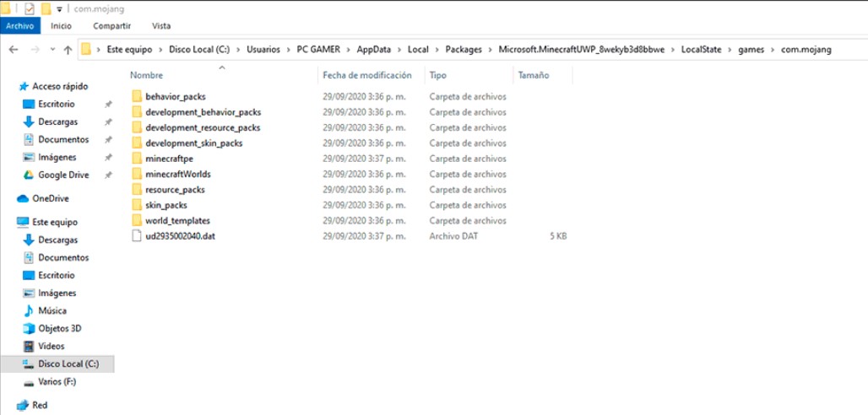Select the behavior_packs folder icon
868x415 pixels.
[137, 97]
